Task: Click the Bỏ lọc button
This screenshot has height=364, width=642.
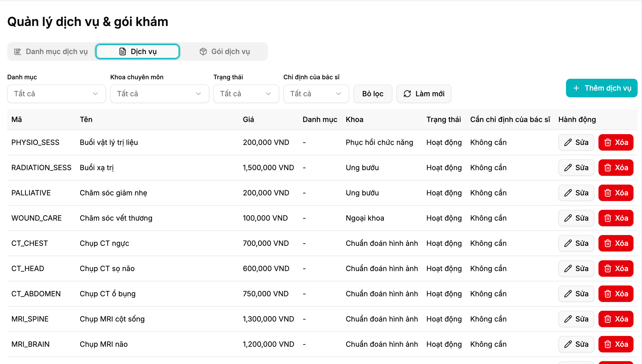Action: pos(373,94)
